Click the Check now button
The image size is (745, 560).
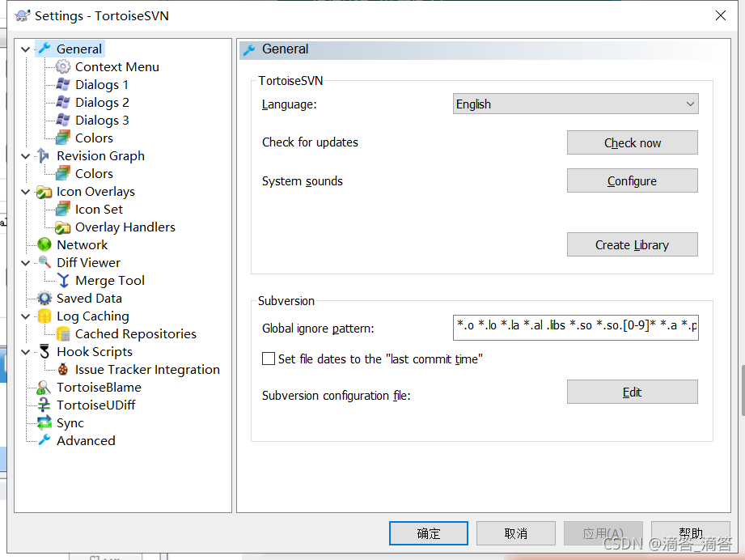coord(632,142)
